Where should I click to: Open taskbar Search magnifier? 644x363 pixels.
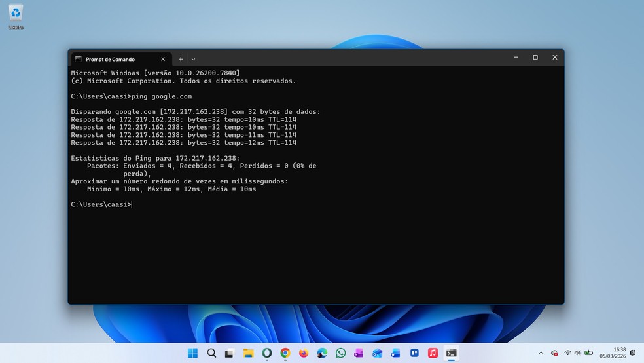pyautogui.click(x=211, y=353)
